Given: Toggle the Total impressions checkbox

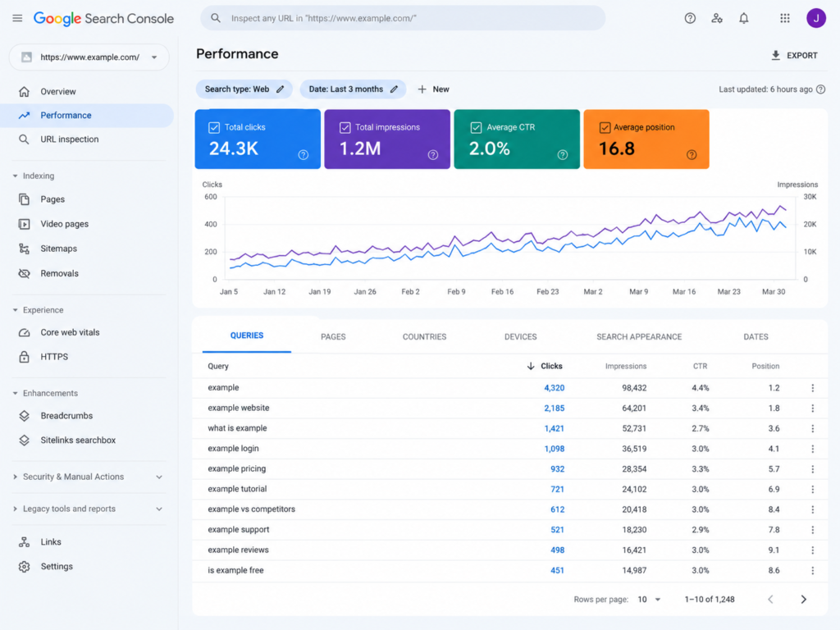Looking at the screenshot, I should point(345,127).
